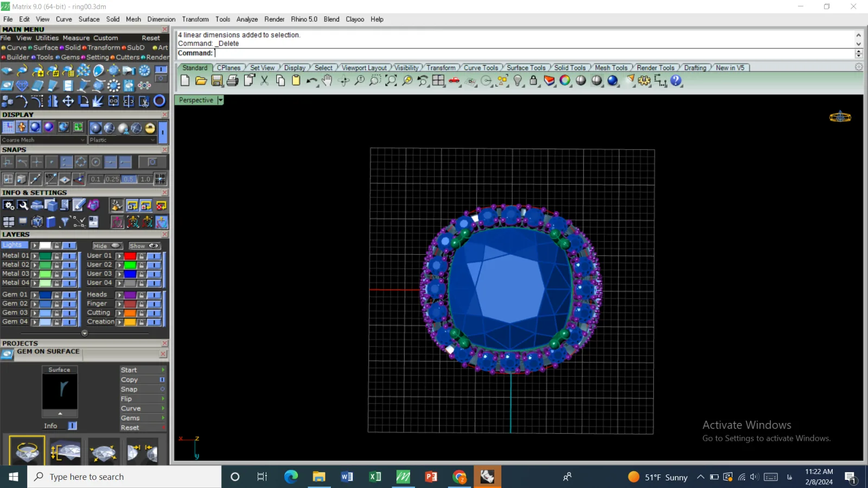Click the orange Cutting layer color swatch
This screenshot has height=488, width=868.
click(130, 313)
